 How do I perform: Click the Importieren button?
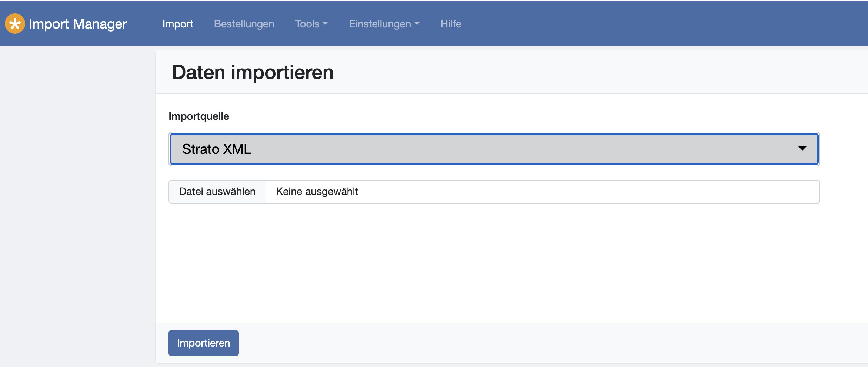[x=203, y=343]
